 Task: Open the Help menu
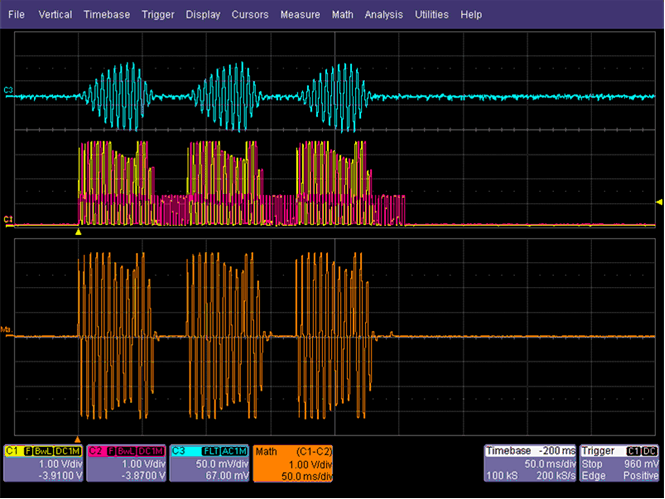coord(471,15)
